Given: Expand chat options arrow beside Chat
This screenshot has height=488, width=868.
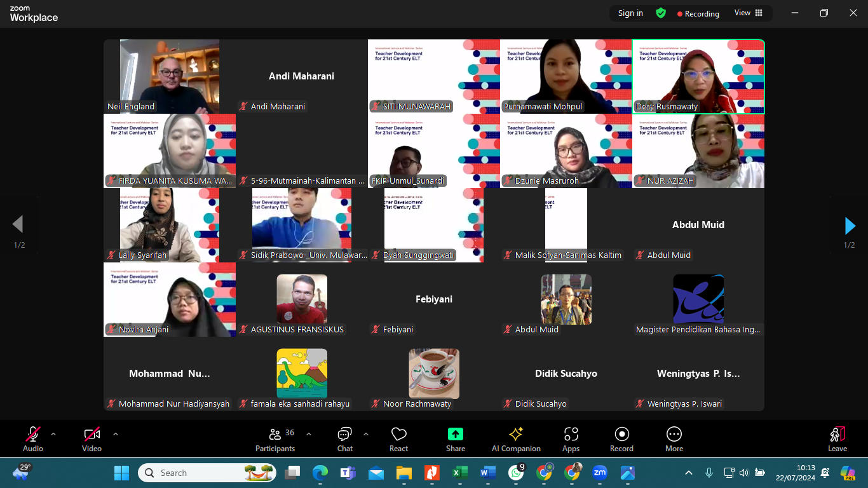Looking at the screenshot, I should click(366, 435).
